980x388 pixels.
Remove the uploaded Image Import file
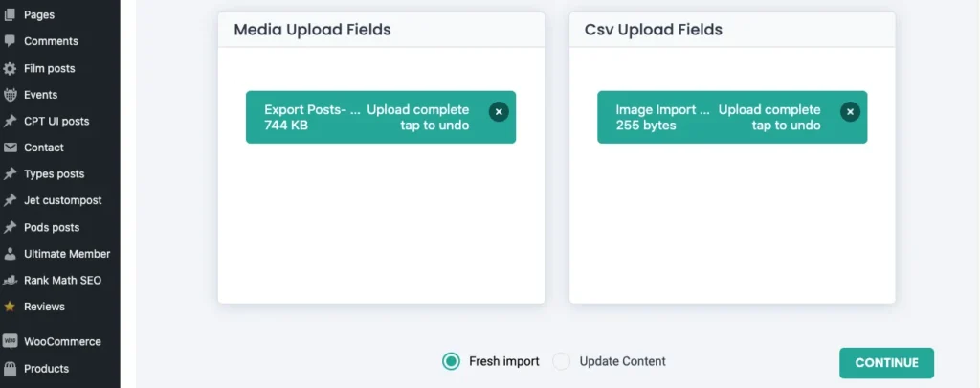pos(850,111)
